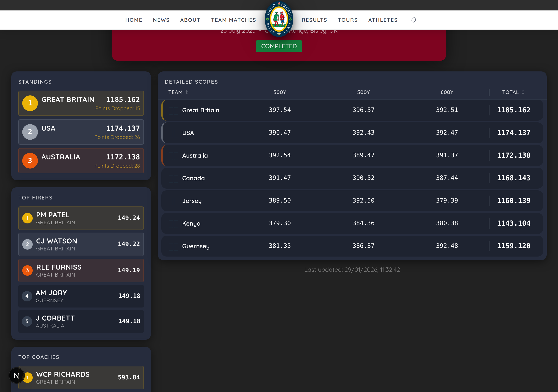This screenshot has height=392, width=558.
Task: Click the TOP COACHES heading
Action: [x=39, y=357]
